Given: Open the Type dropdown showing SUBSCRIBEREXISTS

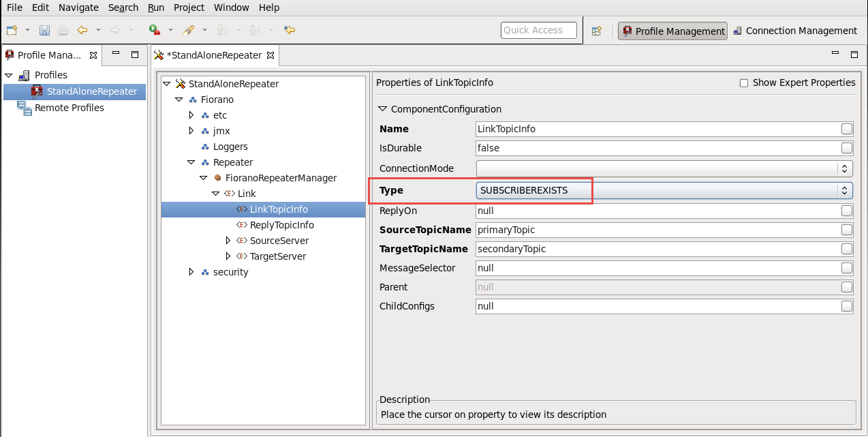Looking at the screenshot, I should coord(664,191).
